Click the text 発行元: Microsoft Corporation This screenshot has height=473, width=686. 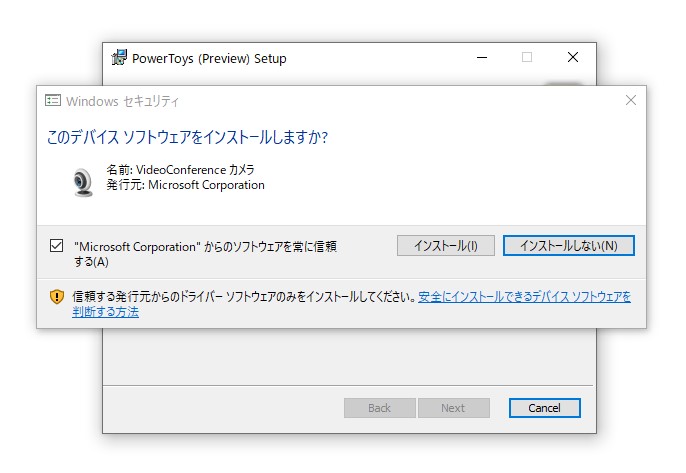[x=186, y=185]
